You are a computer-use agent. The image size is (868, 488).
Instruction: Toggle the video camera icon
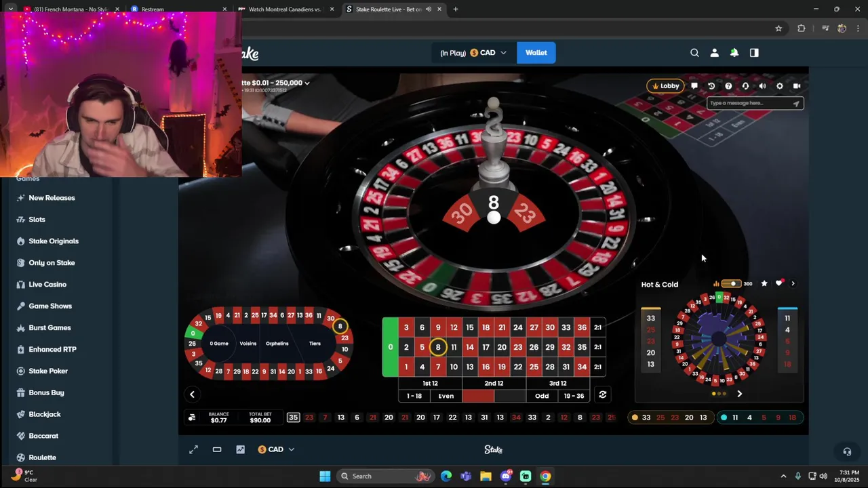point(797,86)
